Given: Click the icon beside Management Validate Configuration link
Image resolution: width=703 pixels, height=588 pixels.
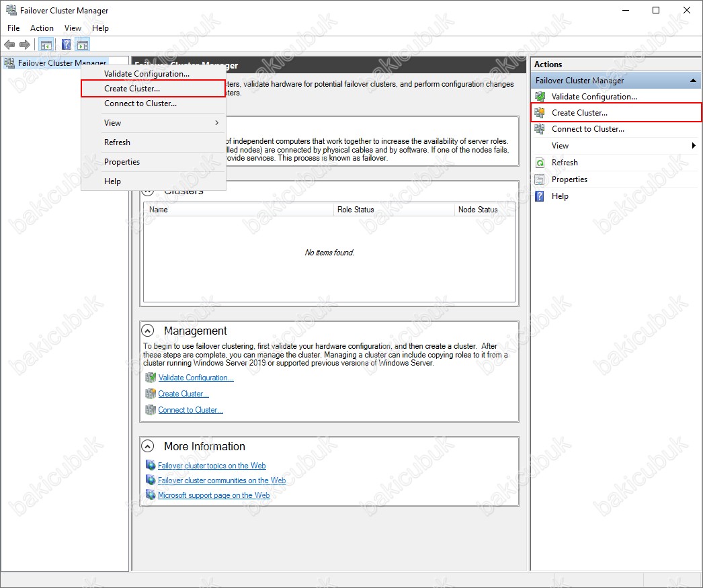Looking at the screenshot, I should tap(151, 378).
